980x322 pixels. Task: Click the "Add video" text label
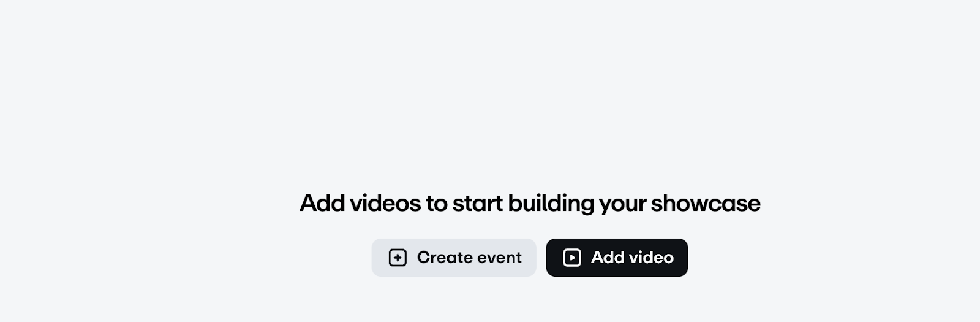coord(632,258)
